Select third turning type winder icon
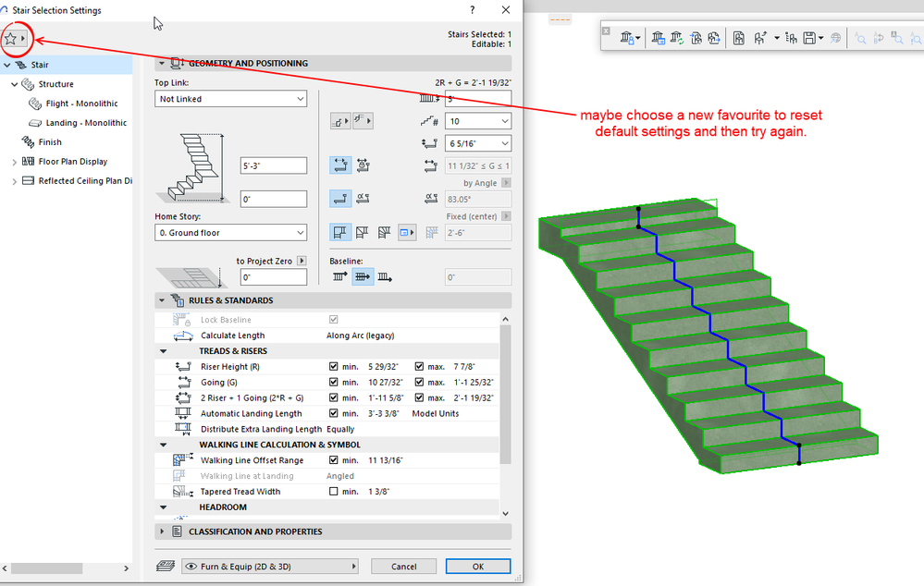The width and height of the screenshot is (924, 586). (384, 232)
